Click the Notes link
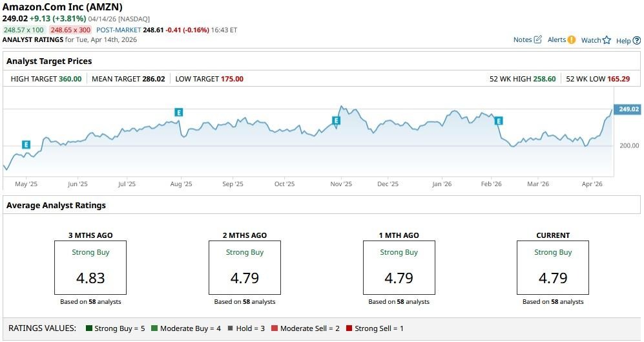 click(523, 39)
